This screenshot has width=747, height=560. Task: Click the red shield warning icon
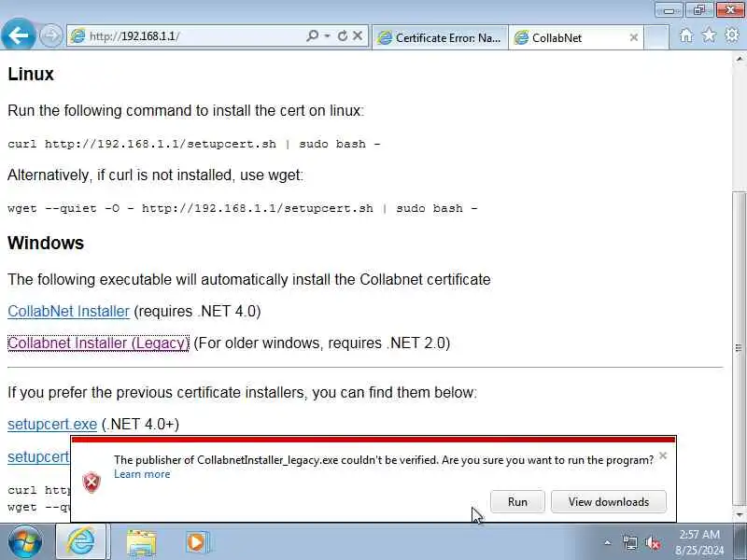[92, 483]
